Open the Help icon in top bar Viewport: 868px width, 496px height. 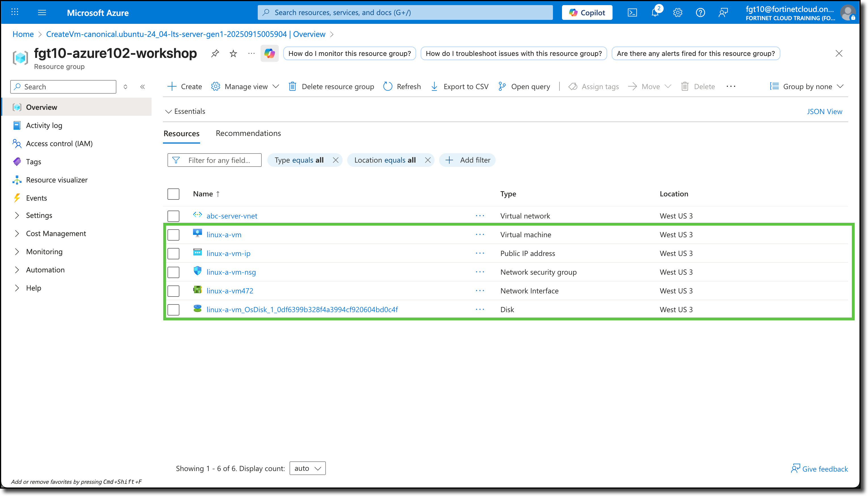click(700, 12)
